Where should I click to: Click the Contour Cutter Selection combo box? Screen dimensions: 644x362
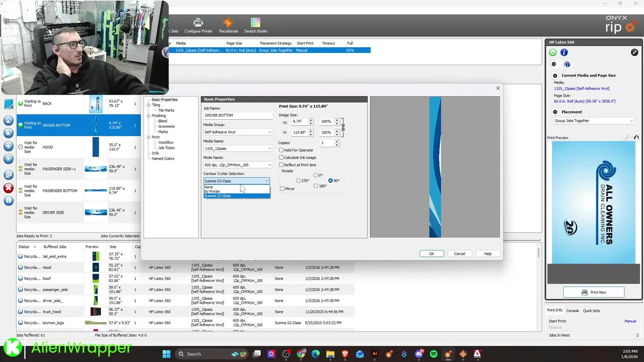coord(236,181)
